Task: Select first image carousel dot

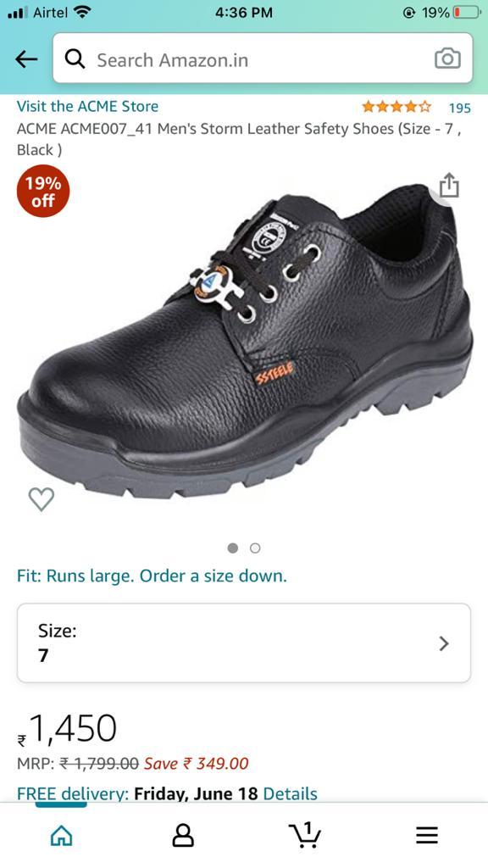Action: [233, 548]
